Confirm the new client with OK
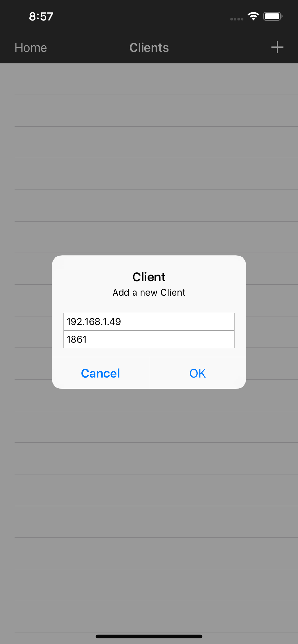This screenshot has width=298, height=644. 198,373
